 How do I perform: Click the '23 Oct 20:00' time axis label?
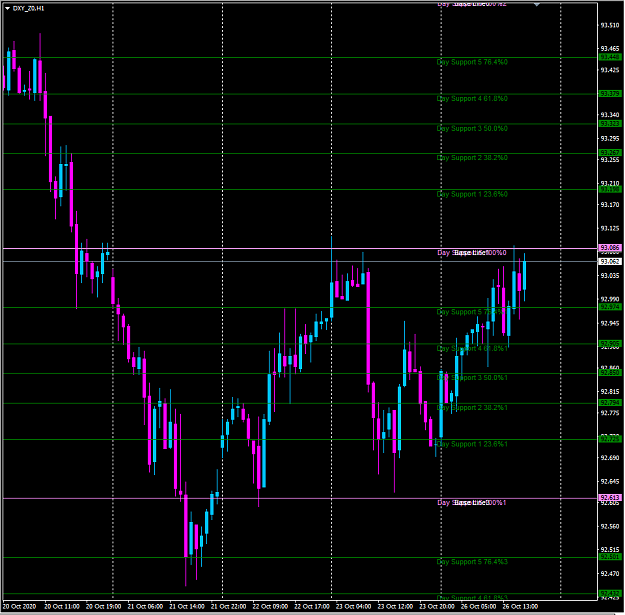tap(437, 606)
